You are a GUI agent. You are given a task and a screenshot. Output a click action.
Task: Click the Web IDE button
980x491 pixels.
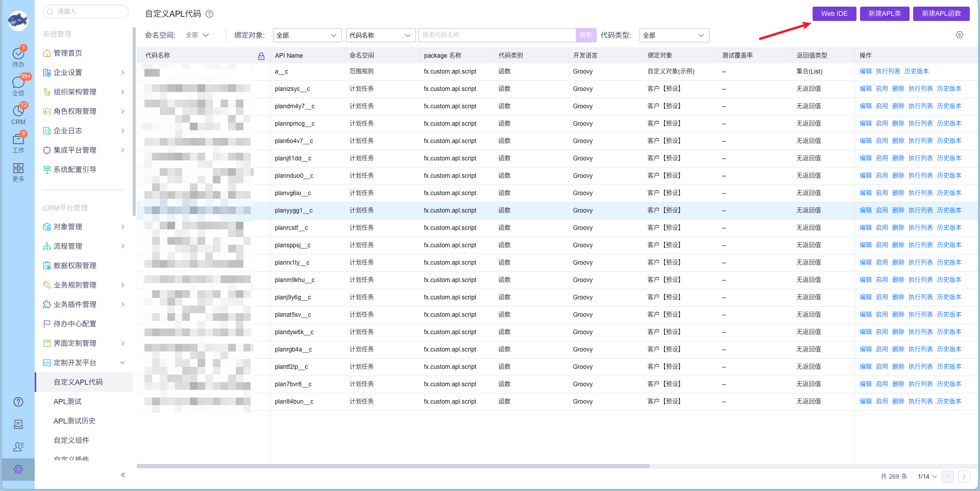pos(834,14)
